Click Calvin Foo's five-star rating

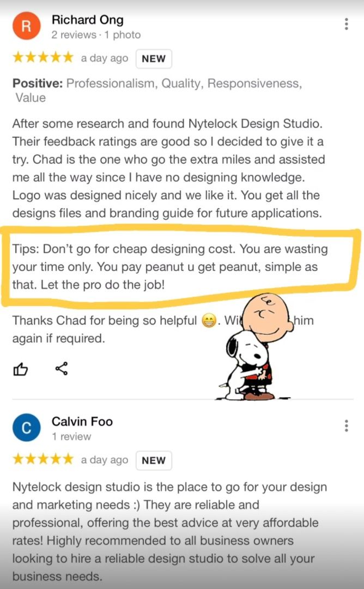(x=43, y=459)
